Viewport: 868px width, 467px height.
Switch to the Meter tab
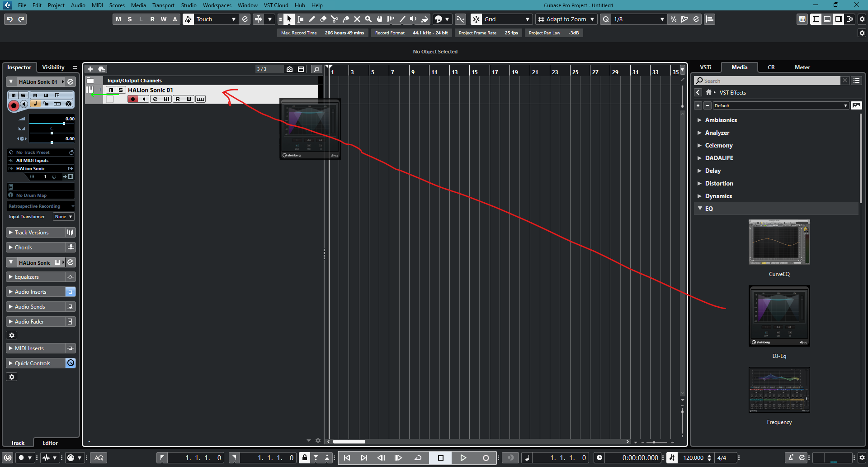click(x=802, y=67)
